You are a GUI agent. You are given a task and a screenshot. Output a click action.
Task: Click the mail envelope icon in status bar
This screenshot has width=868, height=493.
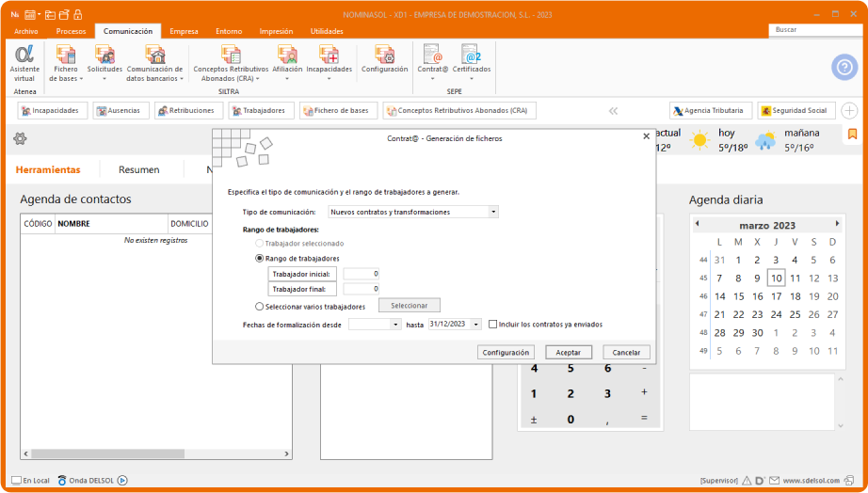[x=775, y=480]
